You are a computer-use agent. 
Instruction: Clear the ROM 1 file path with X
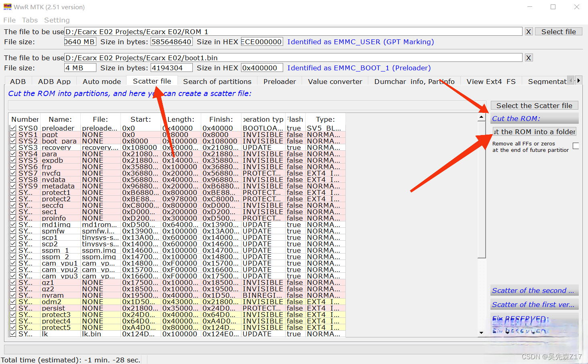click(x=529, y=32)
